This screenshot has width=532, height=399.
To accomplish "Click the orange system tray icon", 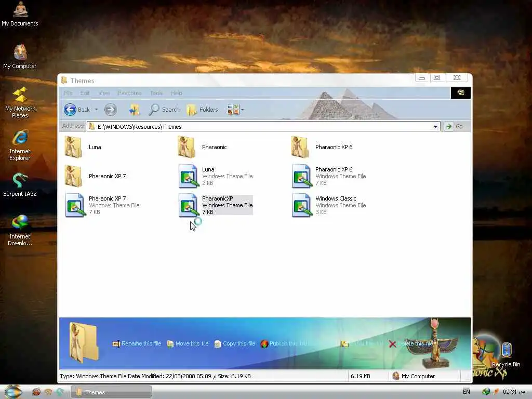I will [496, 392].
